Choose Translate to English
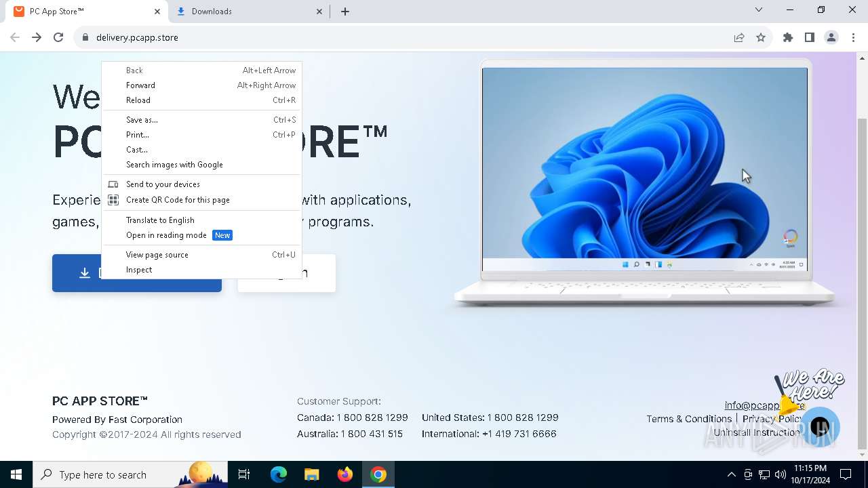Viewport: 868px width, 488px height. 201,220
